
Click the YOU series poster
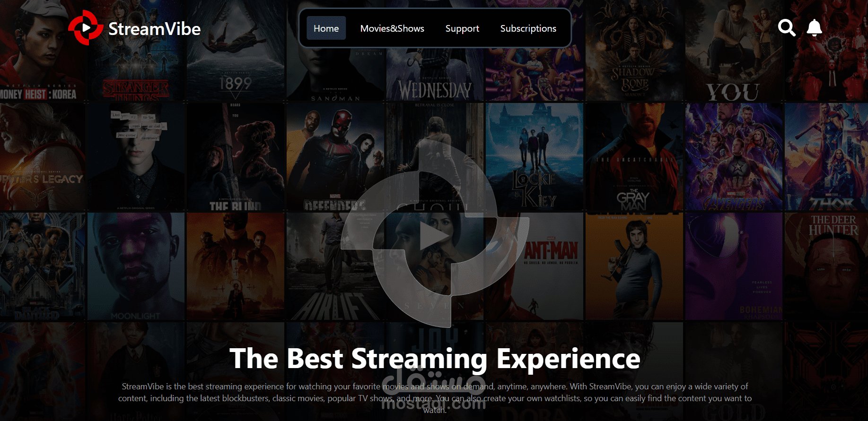click(x=733, y=50)
